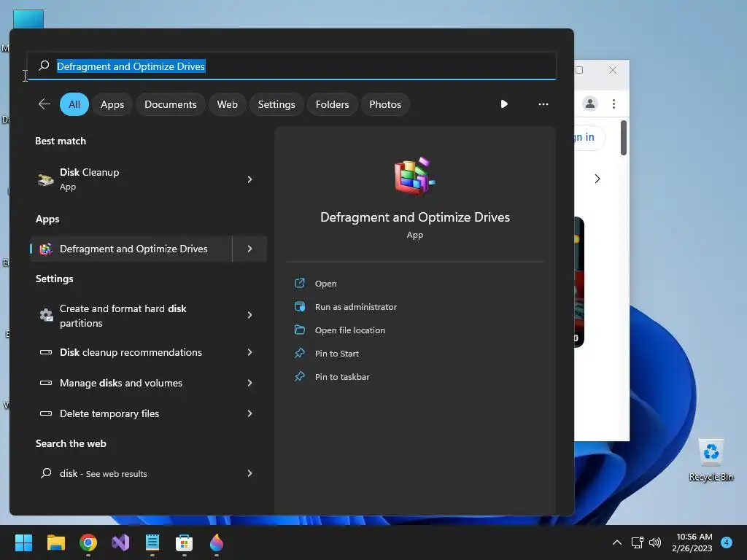Show hidden system tray icons
747x560 pixels.
(616, 542)
